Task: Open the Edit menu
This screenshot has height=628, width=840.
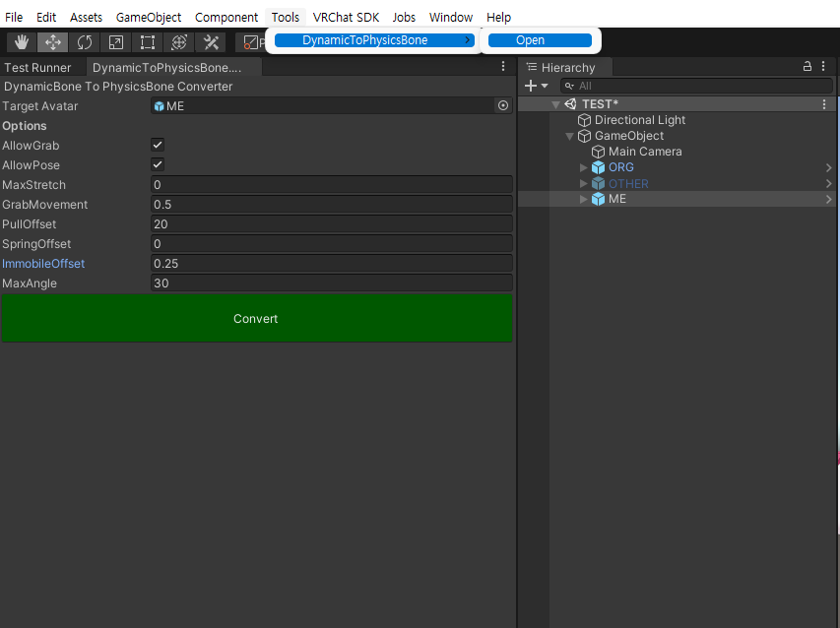Action: pyautogui.click(x=46, y=17)
